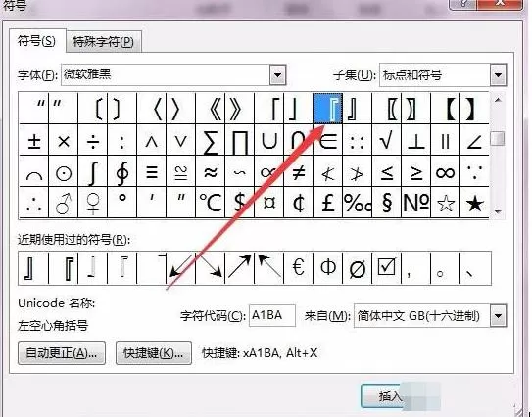Choose the left black lenticular bracket 【
Viewport: 532px width, 417px height.
click(446, 109)
